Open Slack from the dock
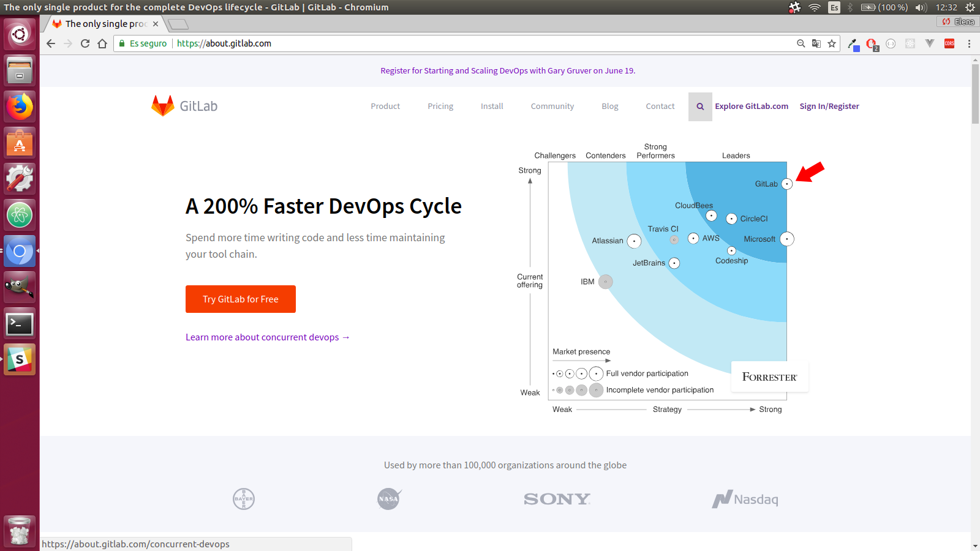This screenshot has width=980, height=551. (20, 359)
